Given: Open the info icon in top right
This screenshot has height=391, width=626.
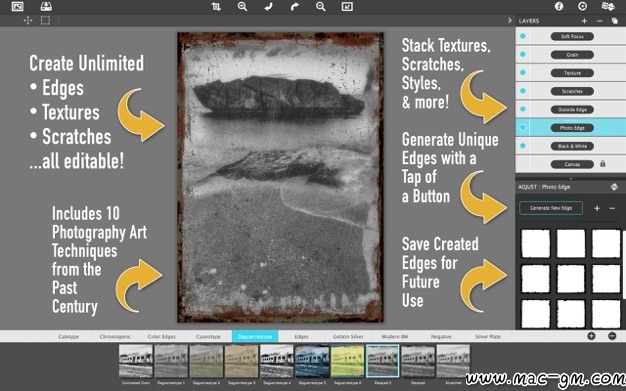Looking at the screenshot, I should 559,6.
